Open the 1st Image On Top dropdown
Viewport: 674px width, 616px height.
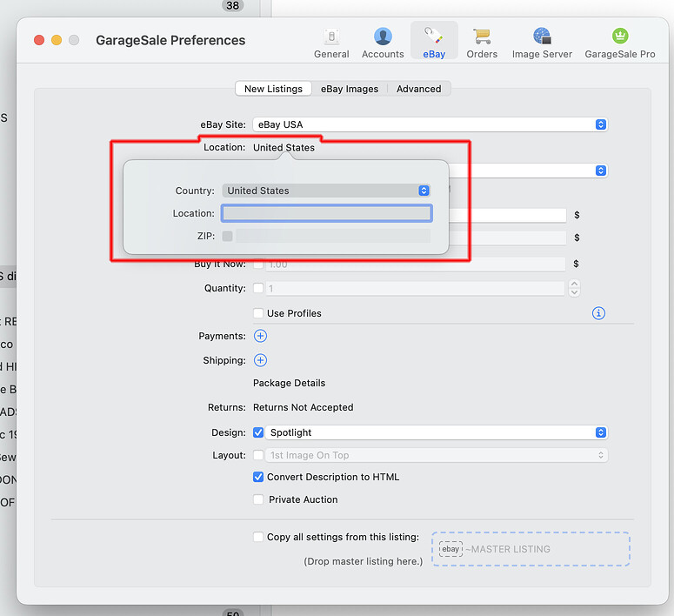tap(437, 455)
